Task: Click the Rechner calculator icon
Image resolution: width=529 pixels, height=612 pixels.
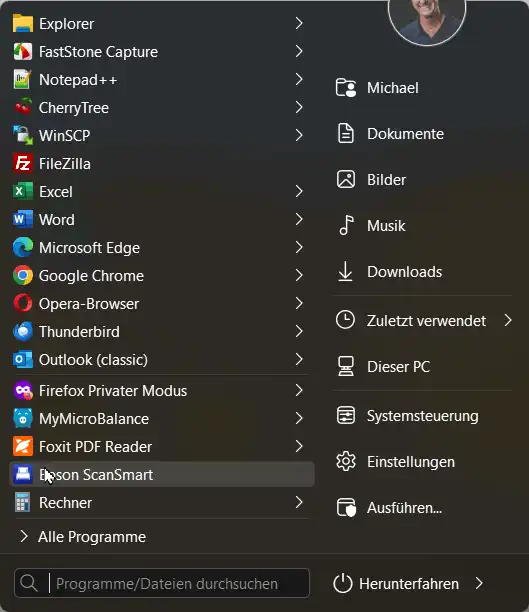Action: click(x=23, y=502)
